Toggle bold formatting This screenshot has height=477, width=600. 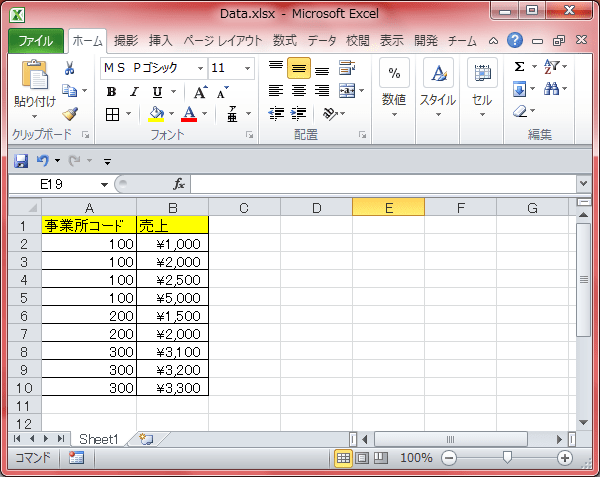[x=111, y=91]
